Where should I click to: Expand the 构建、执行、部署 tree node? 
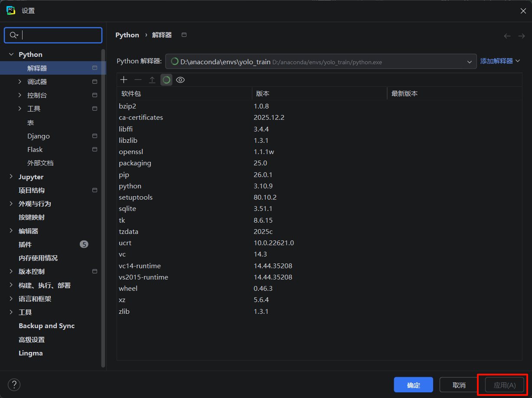[x=11, y=285]
